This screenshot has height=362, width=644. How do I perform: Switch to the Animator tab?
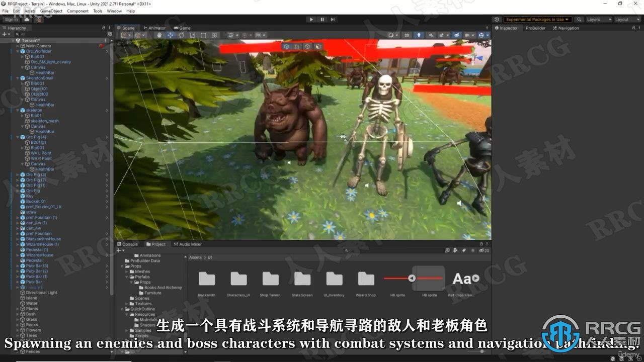tap(154, 28)
